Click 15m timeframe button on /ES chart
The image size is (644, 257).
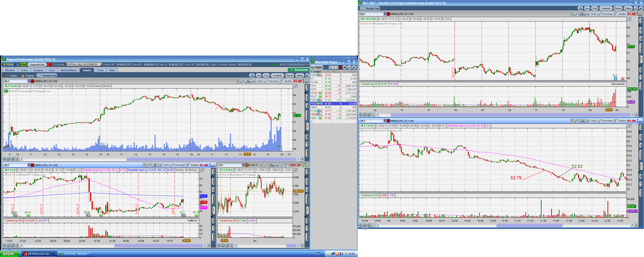coord(272,165)
